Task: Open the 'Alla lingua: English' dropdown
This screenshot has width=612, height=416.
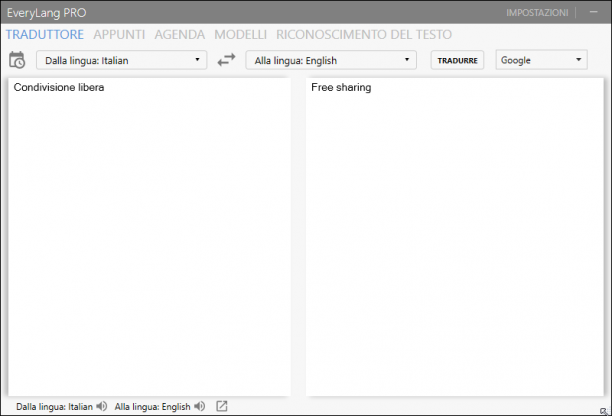Action: (331, 60)
